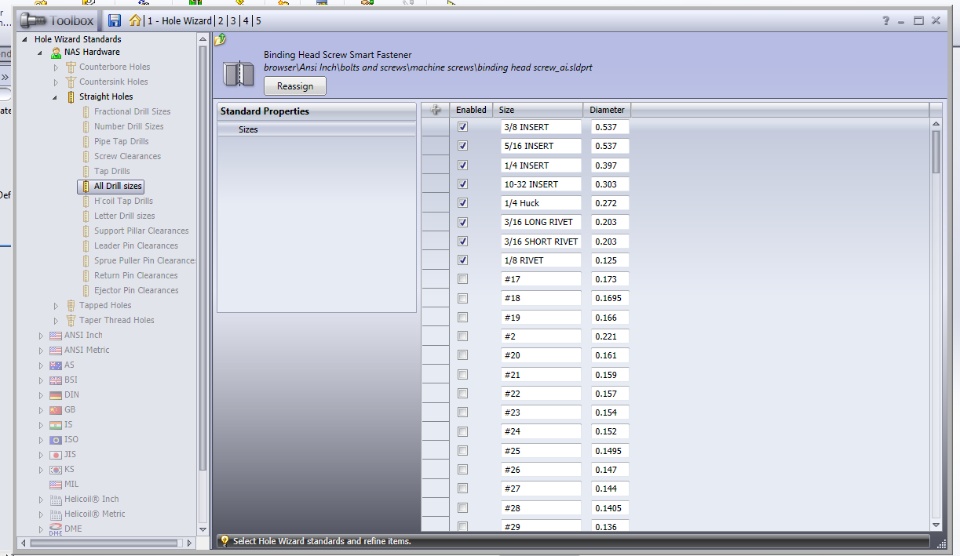The image size is (960, 556).
Task: Click the small icon above fastener header
Action: 220,40
